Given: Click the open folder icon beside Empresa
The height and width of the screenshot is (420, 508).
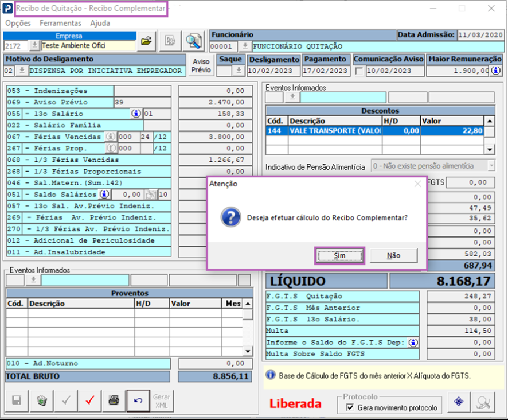Looking at the screenshot, I should 147,41.
